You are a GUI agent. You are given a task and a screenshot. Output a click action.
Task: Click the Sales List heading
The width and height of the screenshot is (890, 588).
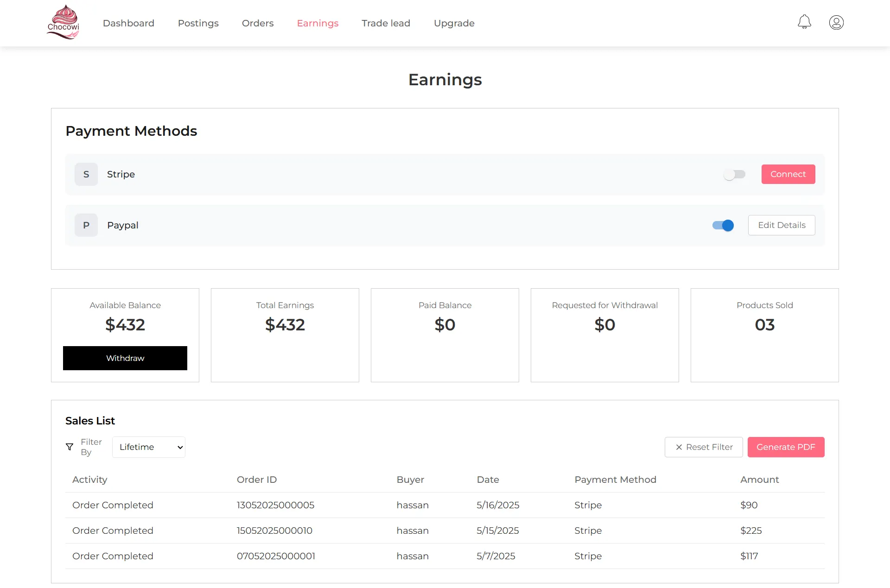click(x=90, y=421)
